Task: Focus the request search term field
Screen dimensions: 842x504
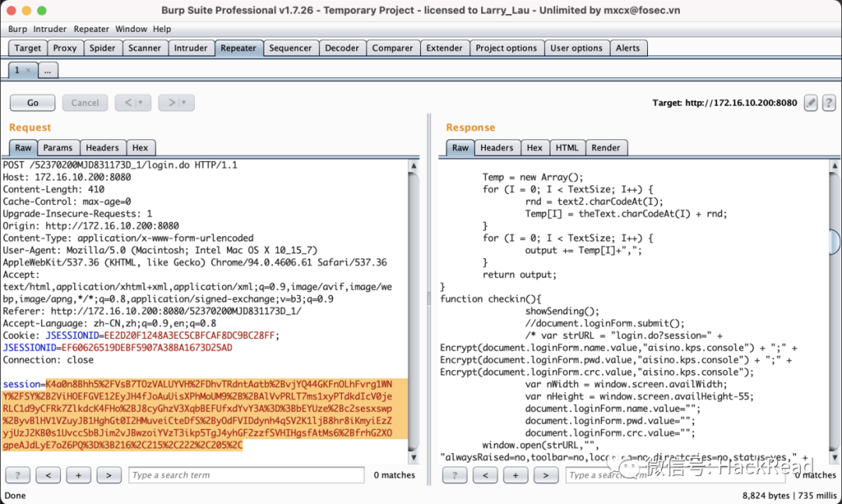Action: [246, 475]
